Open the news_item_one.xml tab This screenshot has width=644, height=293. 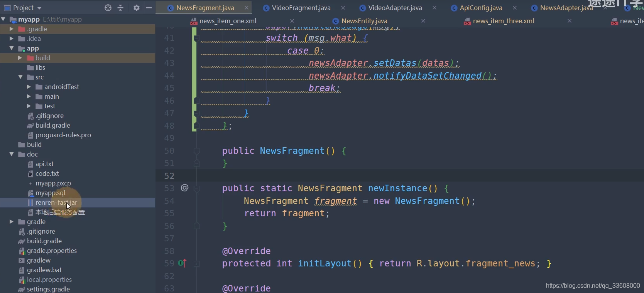(228, 21)
